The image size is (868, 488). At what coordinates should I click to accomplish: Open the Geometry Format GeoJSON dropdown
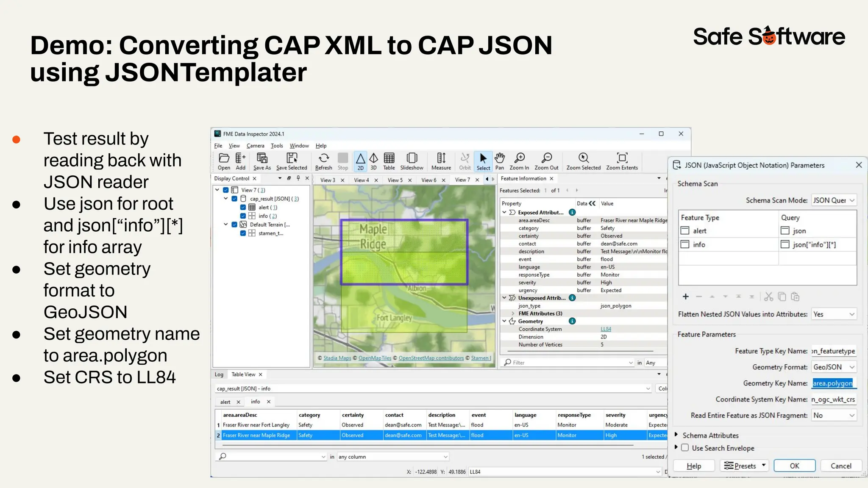tap(834, 367)
